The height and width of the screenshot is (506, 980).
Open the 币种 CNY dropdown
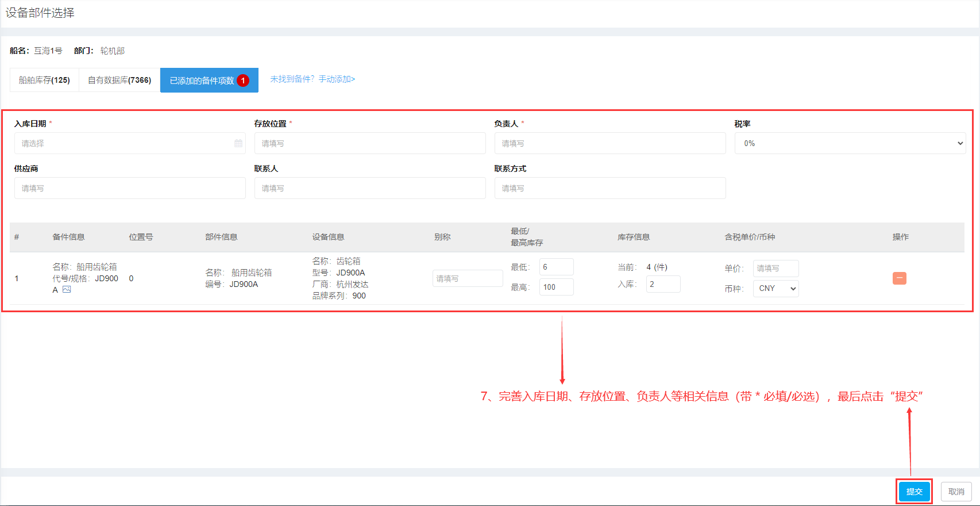click(x=776, y=289)
